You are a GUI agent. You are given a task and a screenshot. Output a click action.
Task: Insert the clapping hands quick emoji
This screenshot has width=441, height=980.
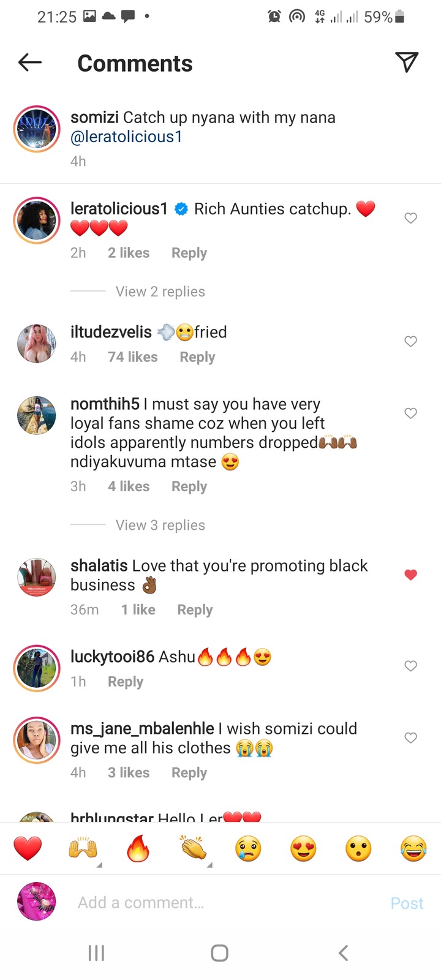pyautogui.click(x=194, y=848)
